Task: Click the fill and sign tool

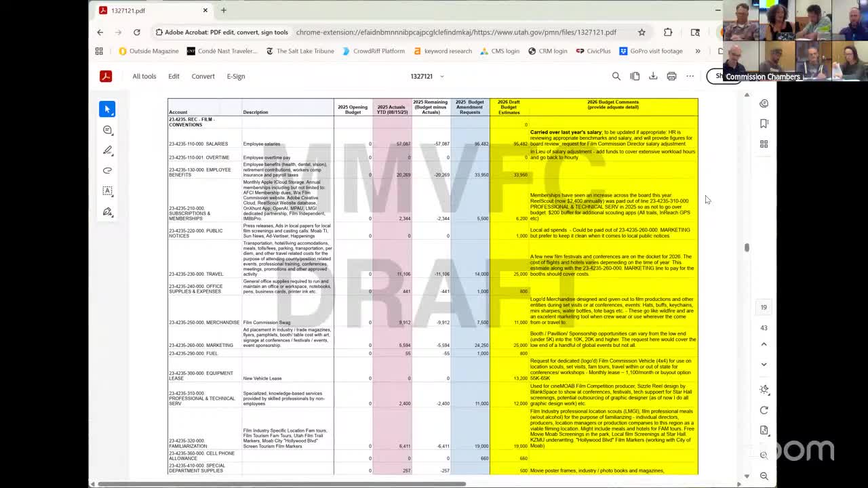Action: click(107, 212)
